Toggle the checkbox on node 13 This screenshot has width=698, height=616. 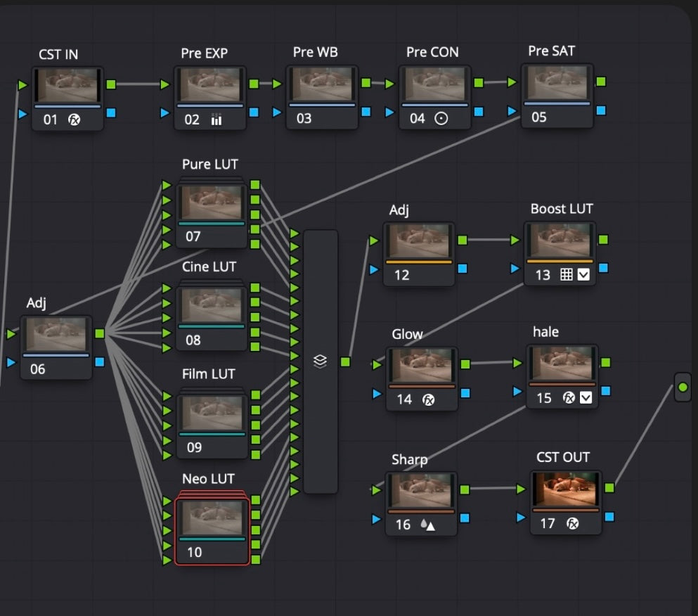coord(583,274)
